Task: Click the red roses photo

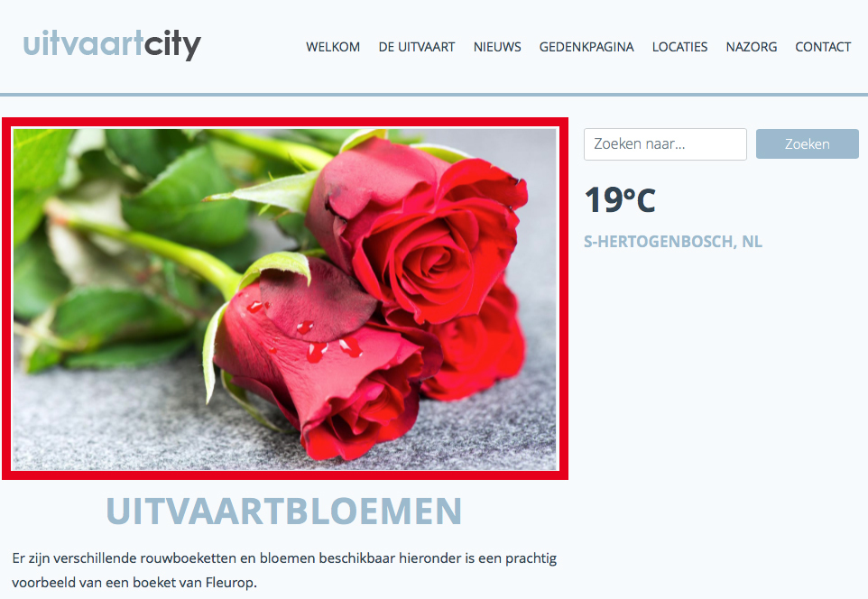Action: pyautogui.click(x=284, y=299)
